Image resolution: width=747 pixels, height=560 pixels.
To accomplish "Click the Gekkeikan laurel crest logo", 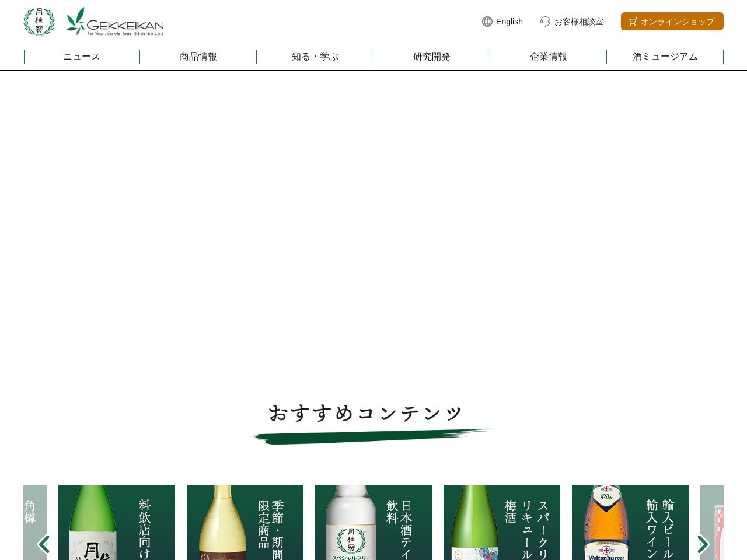I will (39, 22).
